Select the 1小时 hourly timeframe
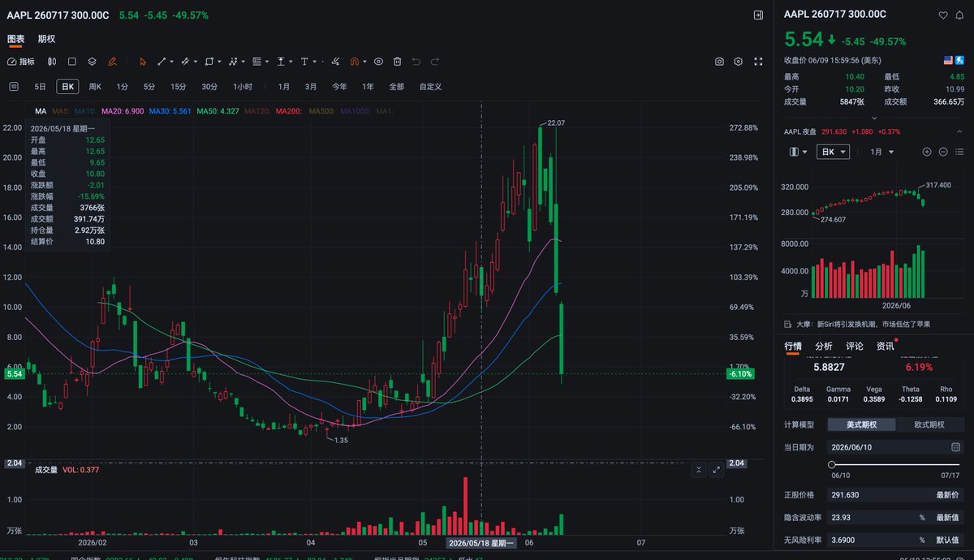 click(243, 87)
